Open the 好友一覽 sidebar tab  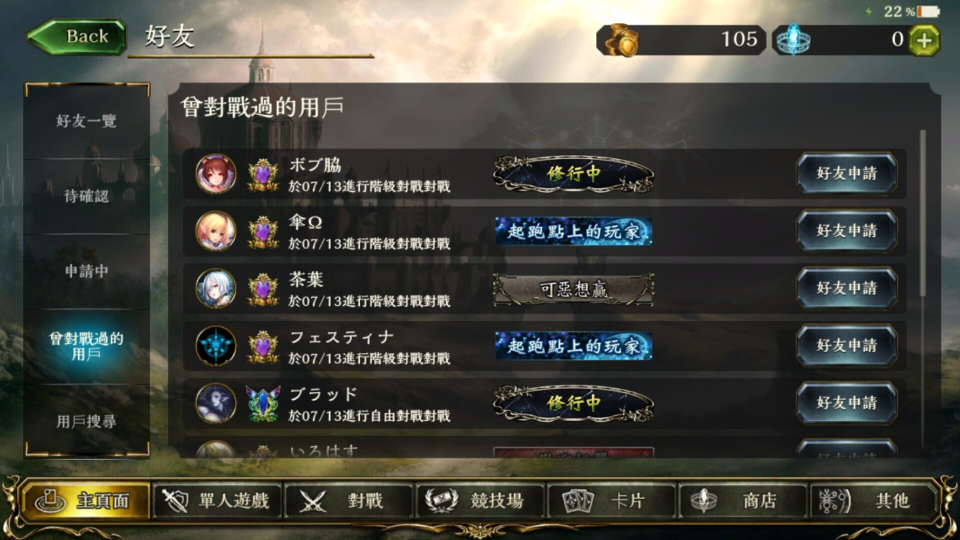[86, 121]
